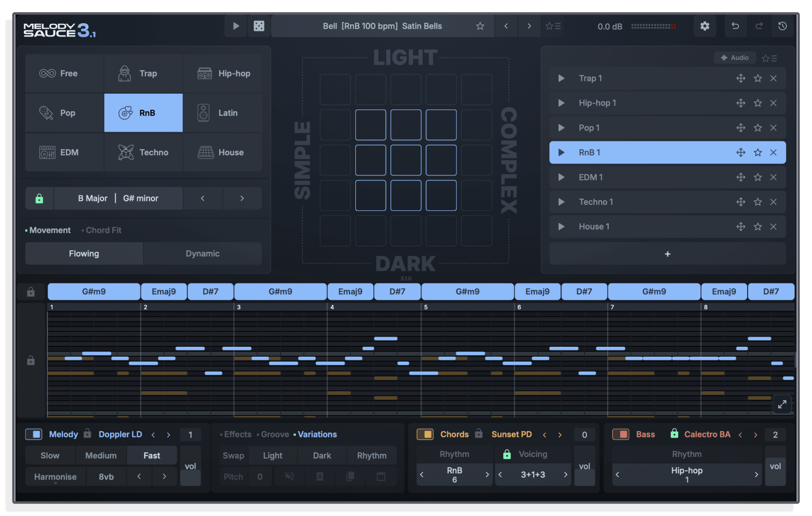Toggle the Voicing lock
Viewport: 812px width, 516px height.
tap(507, 454)
